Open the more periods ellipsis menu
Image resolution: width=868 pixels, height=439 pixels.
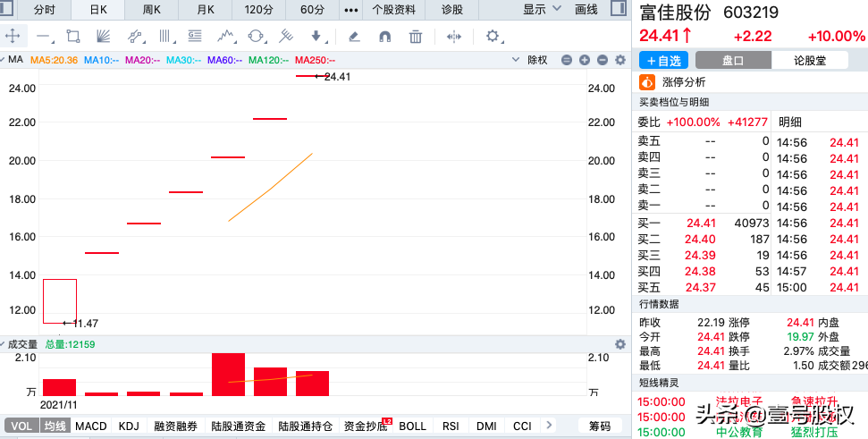coord(351,10)
